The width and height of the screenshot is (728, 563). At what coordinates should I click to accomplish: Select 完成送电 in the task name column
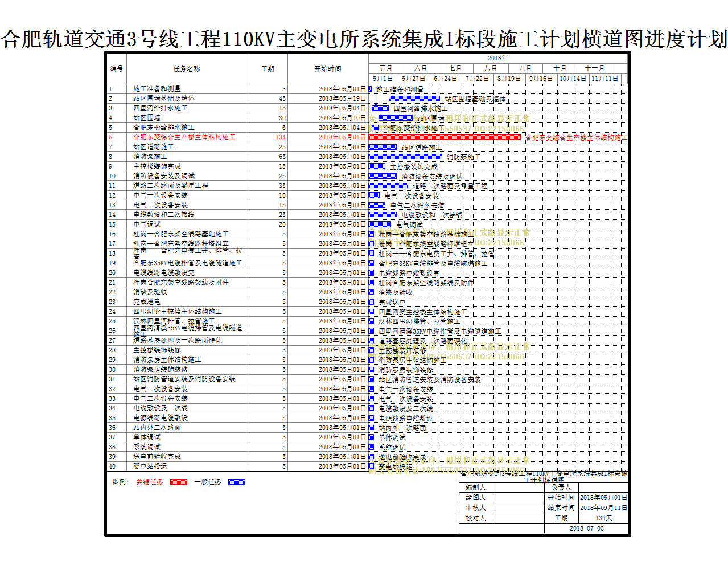tap(147, 302)
